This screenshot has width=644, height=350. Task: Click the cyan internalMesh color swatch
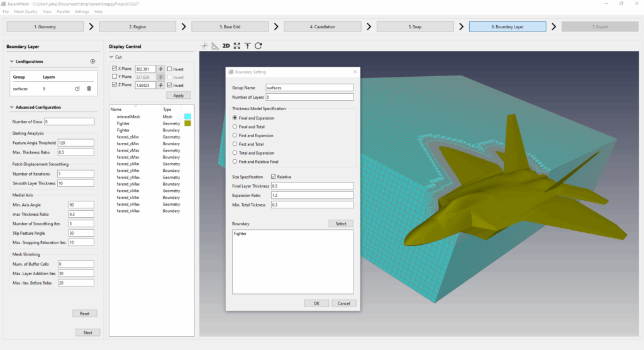click(x=187, y=116)
